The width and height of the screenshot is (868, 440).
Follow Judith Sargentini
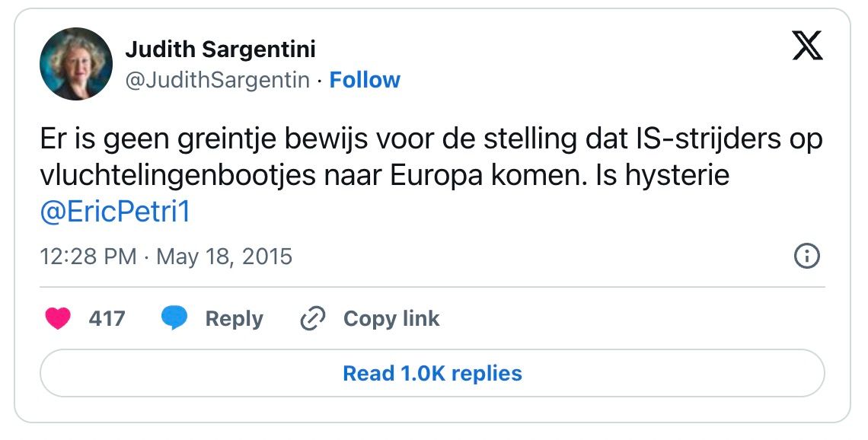(x=365, y=80)
